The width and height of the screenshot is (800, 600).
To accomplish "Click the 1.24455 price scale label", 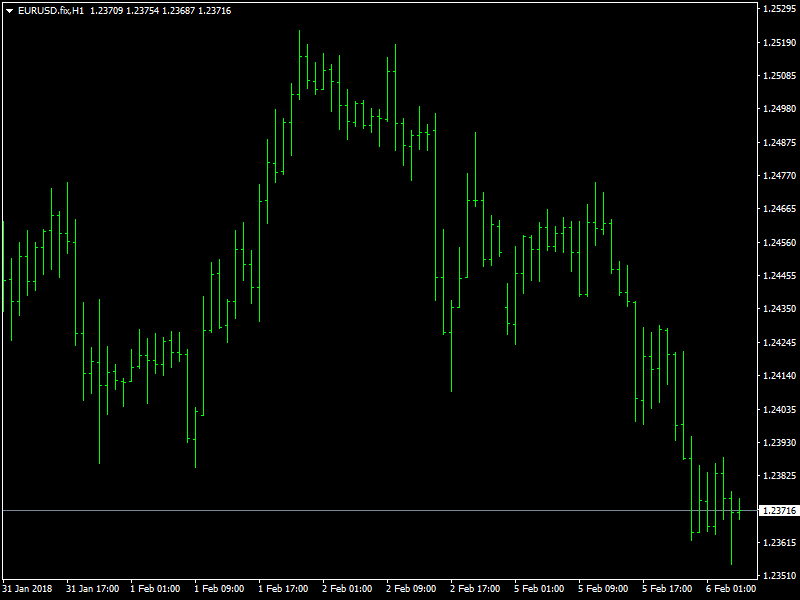I will (779, 276).
